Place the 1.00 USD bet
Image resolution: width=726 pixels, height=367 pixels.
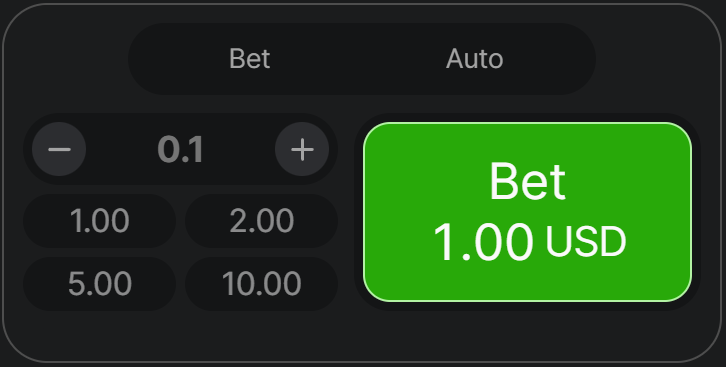(x=527, y=212)
